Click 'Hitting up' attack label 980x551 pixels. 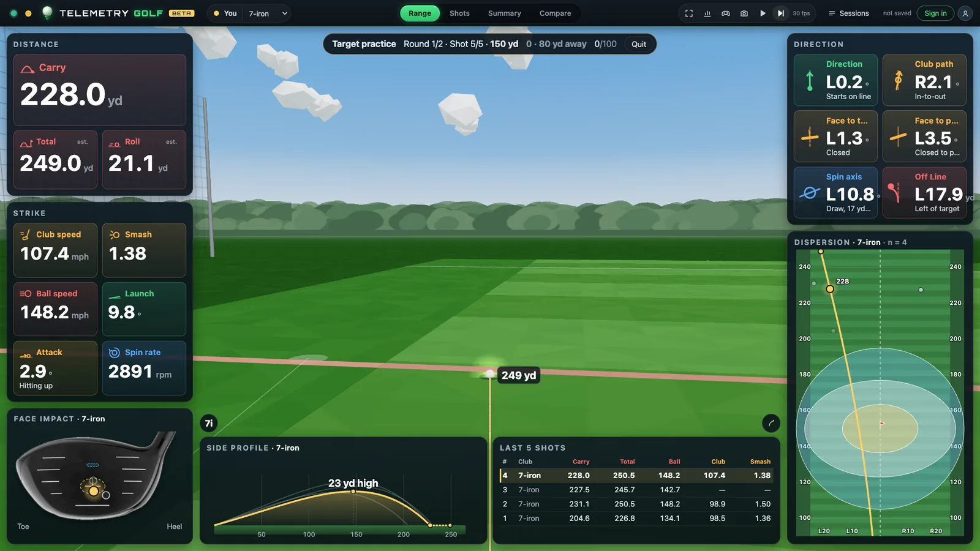pyautogui.click(x=36, y=386)
